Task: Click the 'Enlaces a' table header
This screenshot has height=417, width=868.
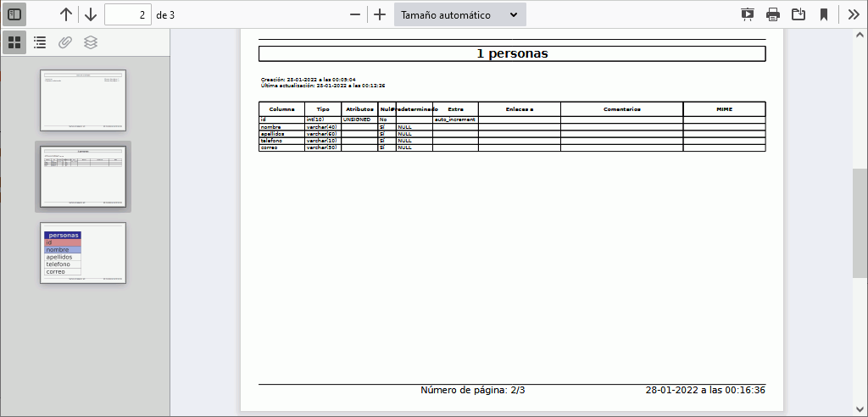Action: (520, 109)
